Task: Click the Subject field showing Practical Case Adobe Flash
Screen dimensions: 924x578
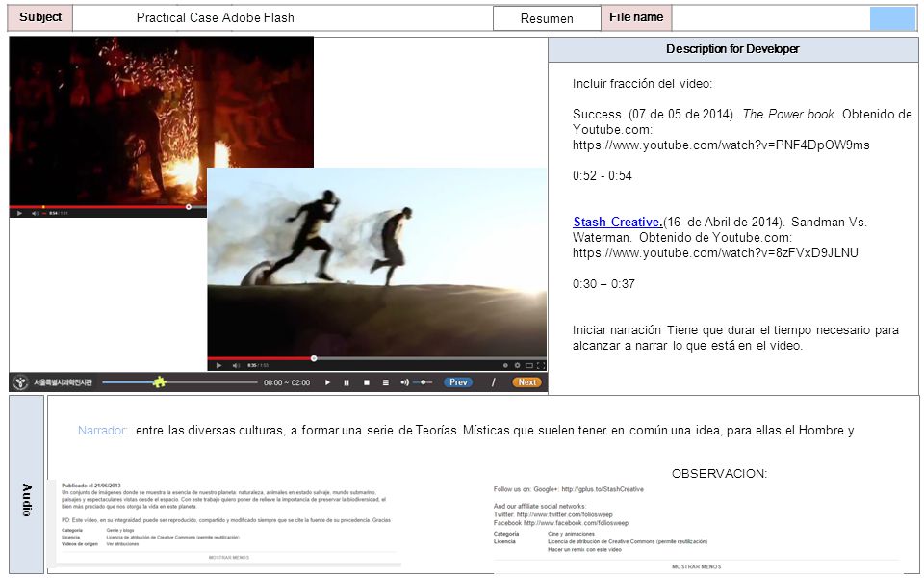Action: tap(283, 17)
